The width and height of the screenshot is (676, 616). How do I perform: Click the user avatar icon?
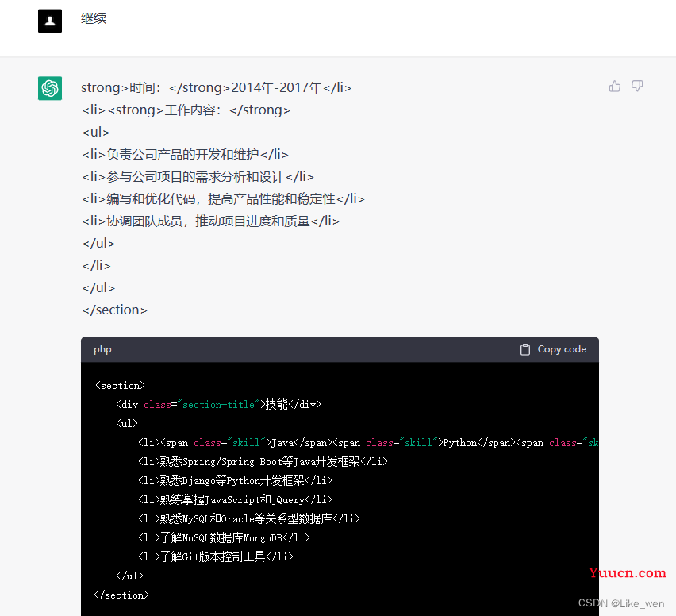(x=50, y=21)
